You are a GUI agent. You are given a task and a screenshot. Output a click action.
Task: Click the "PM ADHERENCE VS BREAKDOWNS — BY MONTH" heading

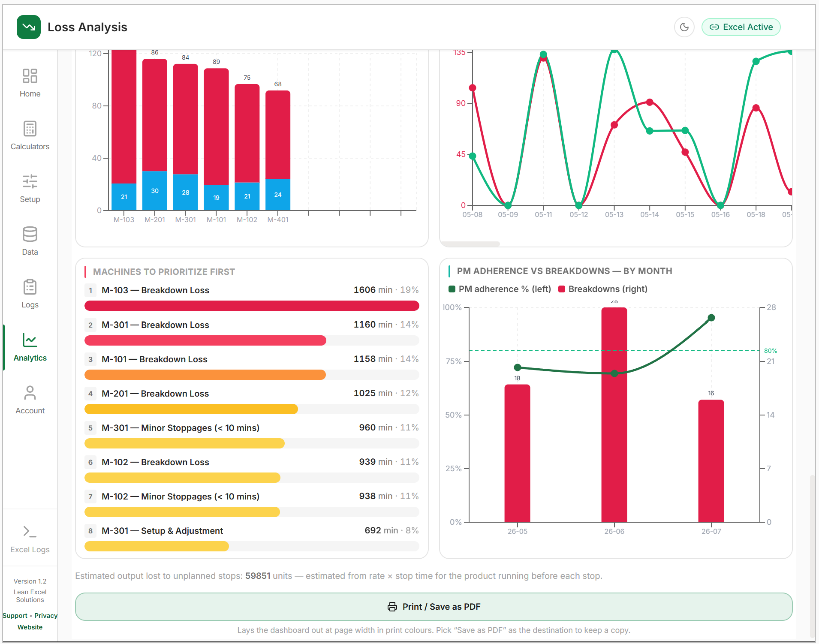coord(564,271)
